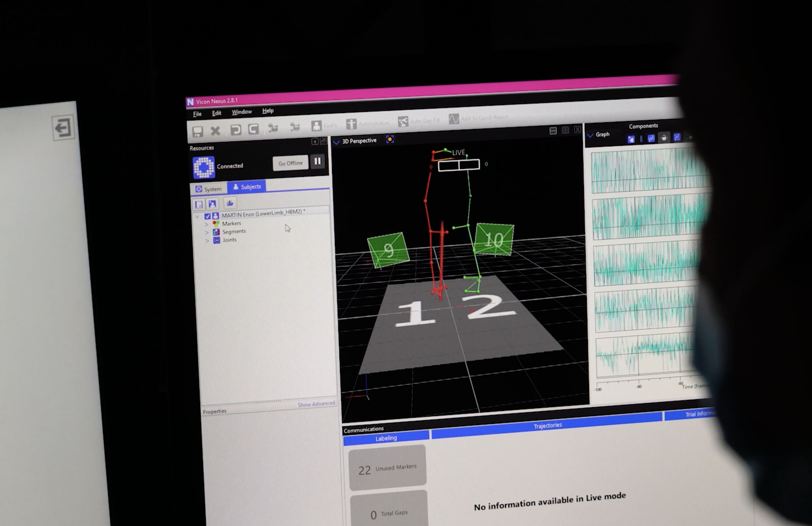Click the second marker-cluster pipeline icon

tap(295, 127)
